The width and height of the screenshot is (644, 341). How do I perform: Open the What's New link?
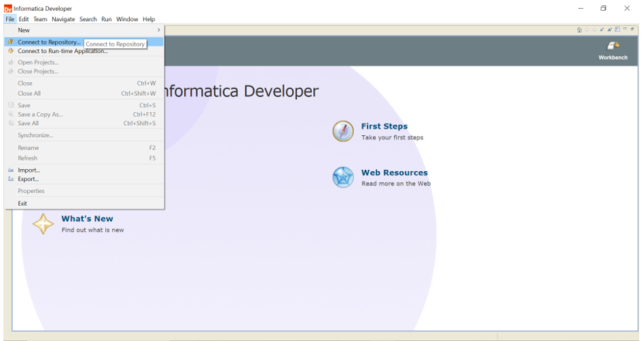87,219
